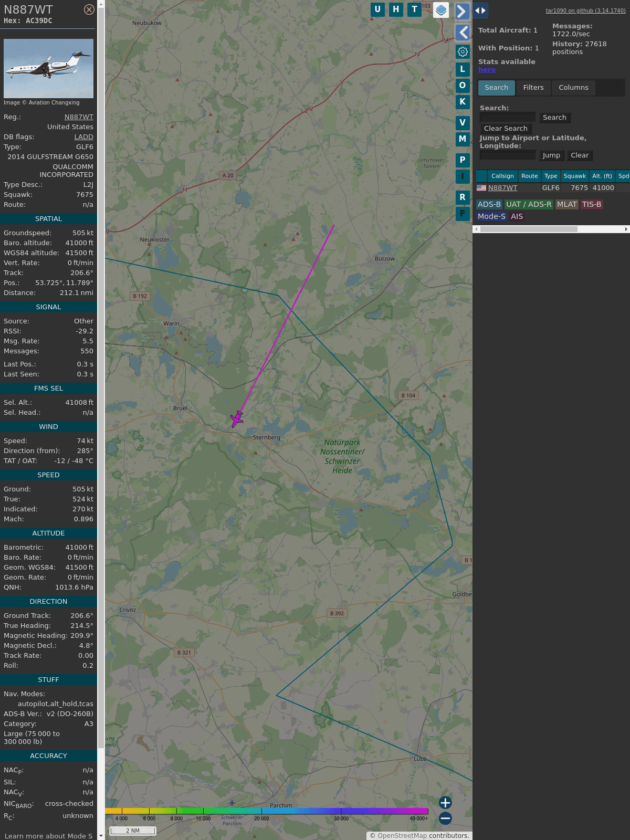Toggle the O map button
The height and width of the screenshot is (840, 630).
(463, 85)
